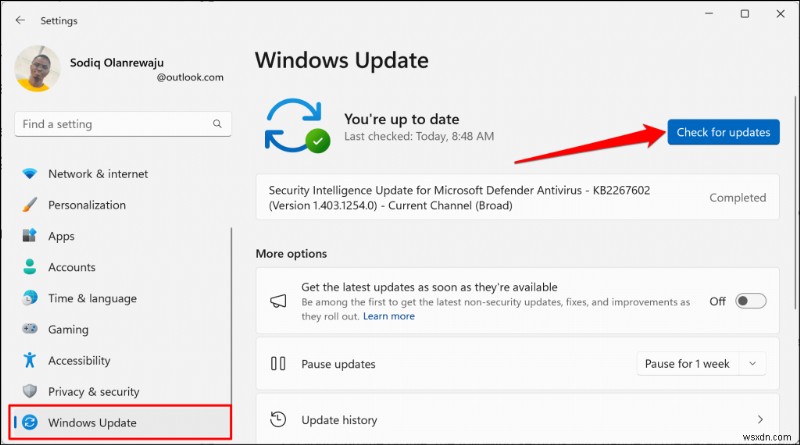
Task: Click Last checked: Today, 8:48 AM text
Action: pos(419,137)
